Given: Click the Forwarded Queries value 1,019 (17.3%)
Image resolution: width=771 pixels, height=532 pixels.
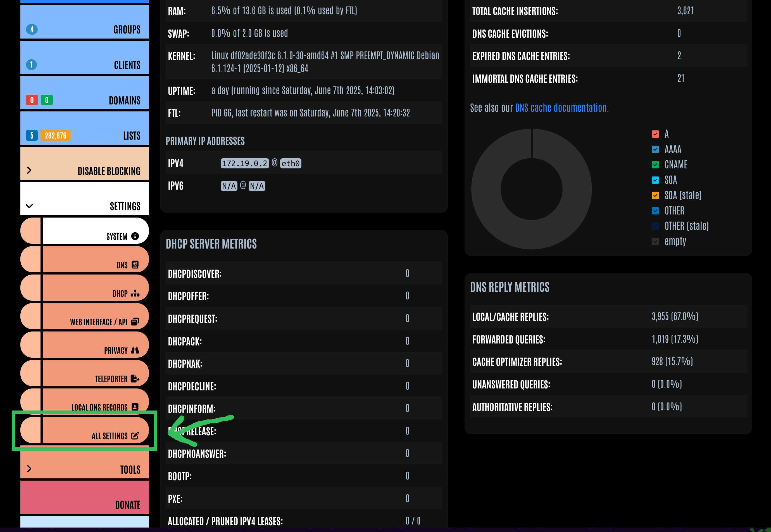Looking at the screenshot, I should click(x=675, y=339).
